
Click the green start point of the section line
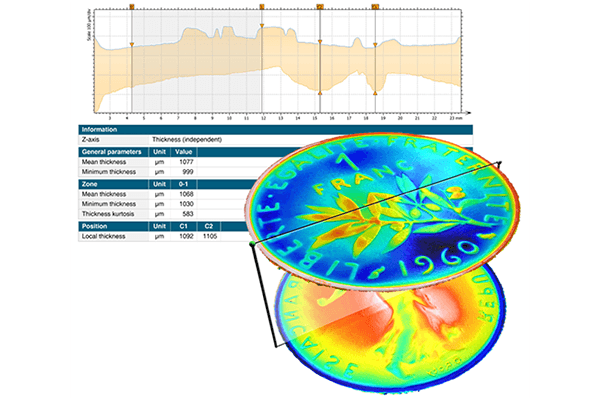click(x=251, y=243)
